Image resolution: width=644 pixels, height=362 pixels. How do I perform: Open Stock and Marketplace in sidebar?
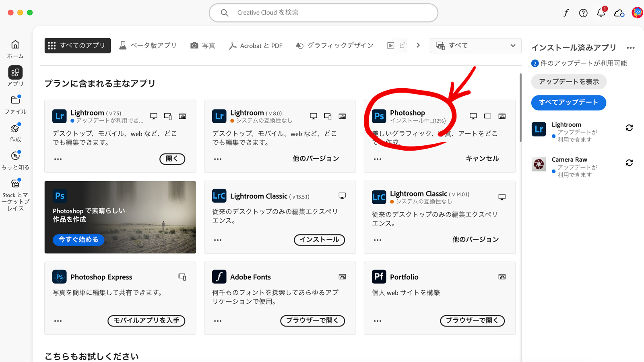click(15, 195)
